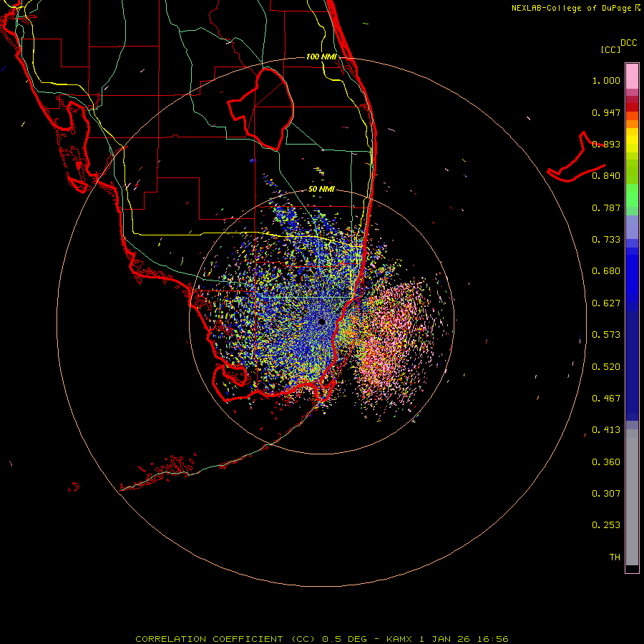Click the red island outline east of Florida
This screenshot has height=644, width=644.
pyautogui.click(x=576, y=158)
